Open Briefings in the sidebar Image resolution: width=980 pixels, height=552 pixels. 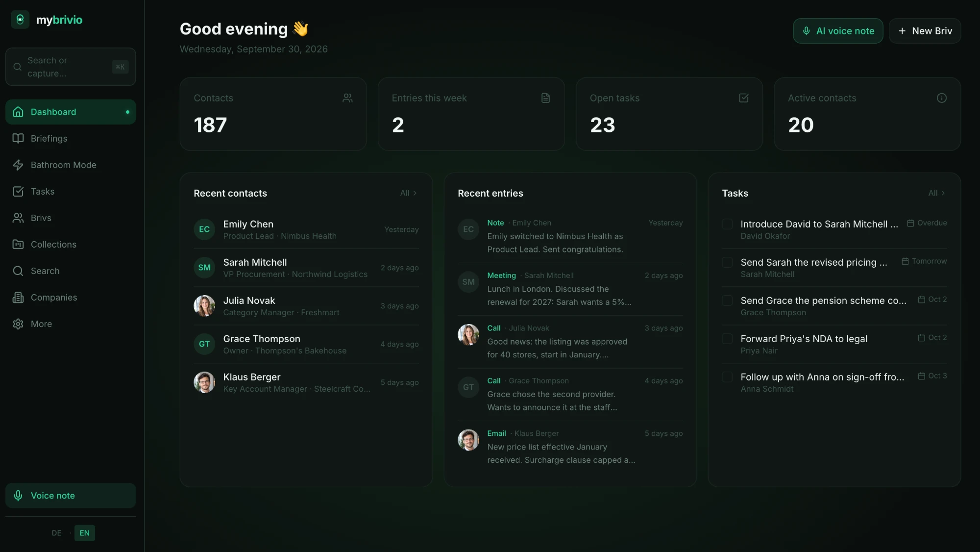click(71, 138)
